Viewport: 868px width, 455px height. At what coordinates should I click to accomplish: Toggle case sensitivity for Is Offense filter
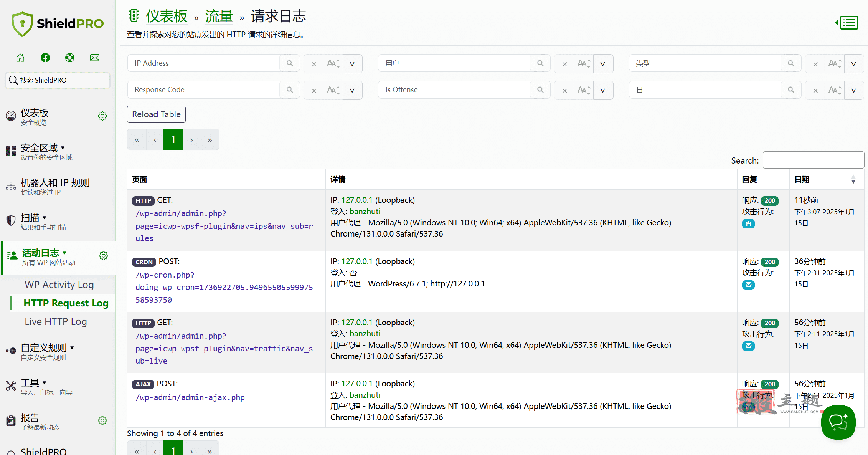coord(584,90)
